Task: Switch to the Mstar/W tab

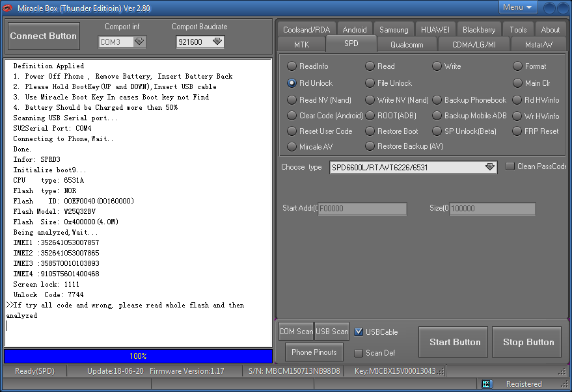Action: (538, 44)
